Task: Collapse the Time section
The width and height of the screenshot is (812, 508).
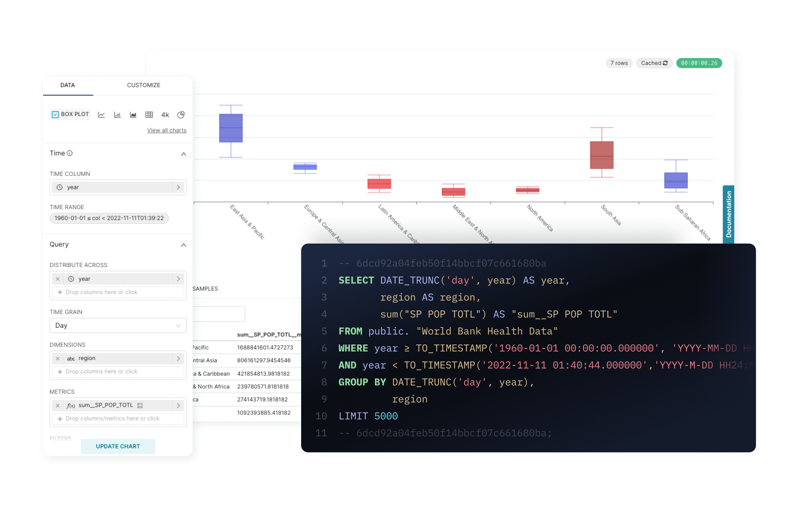Action: point(184,154)
